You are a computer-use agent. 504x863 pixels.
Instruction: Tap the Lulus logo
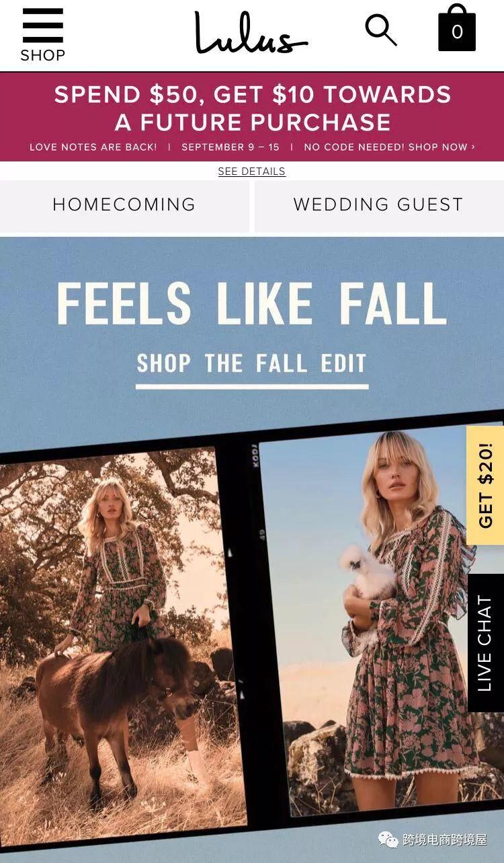coord(251,32)
